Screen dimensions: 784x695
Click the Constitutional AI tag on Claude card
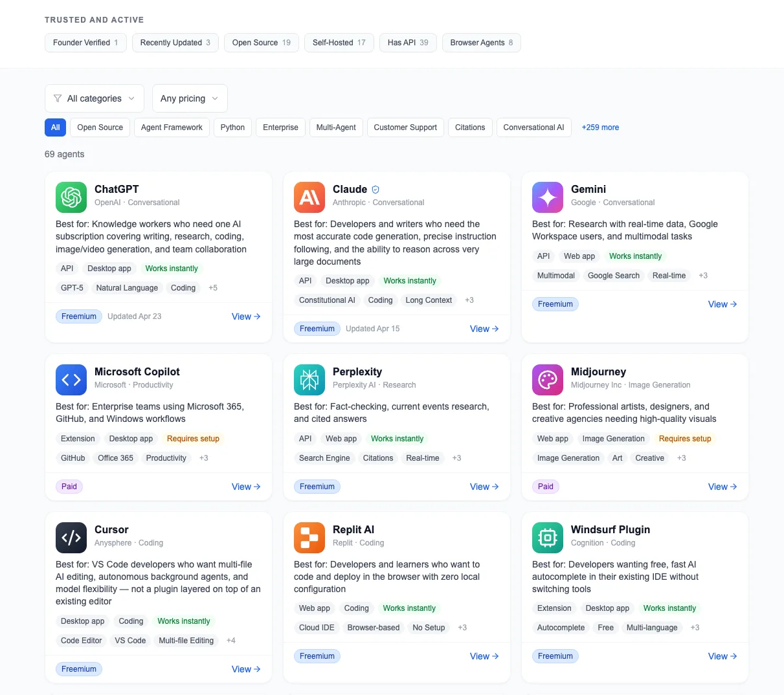[x=327, y=300]
